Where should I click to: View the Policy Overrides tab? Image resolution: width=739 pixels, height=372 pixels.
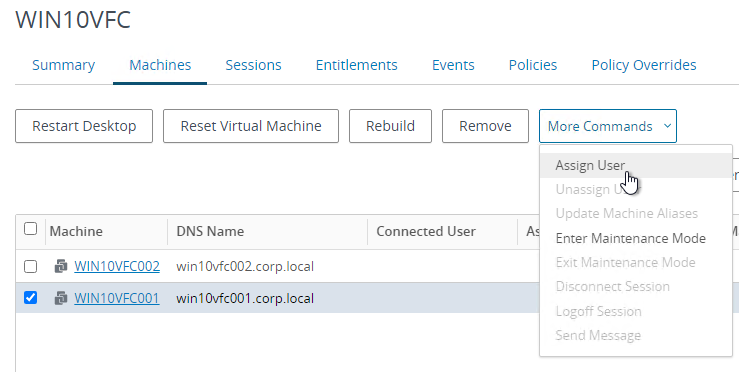pyautogui.click(x=644, y=65)
